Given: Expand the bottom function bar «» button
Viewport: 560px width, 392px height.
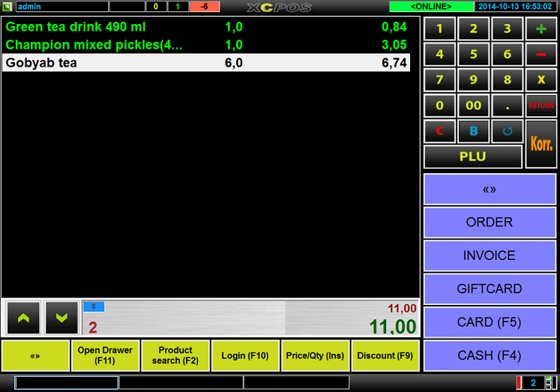Looking at the screenshot, I should pos(35,356).
